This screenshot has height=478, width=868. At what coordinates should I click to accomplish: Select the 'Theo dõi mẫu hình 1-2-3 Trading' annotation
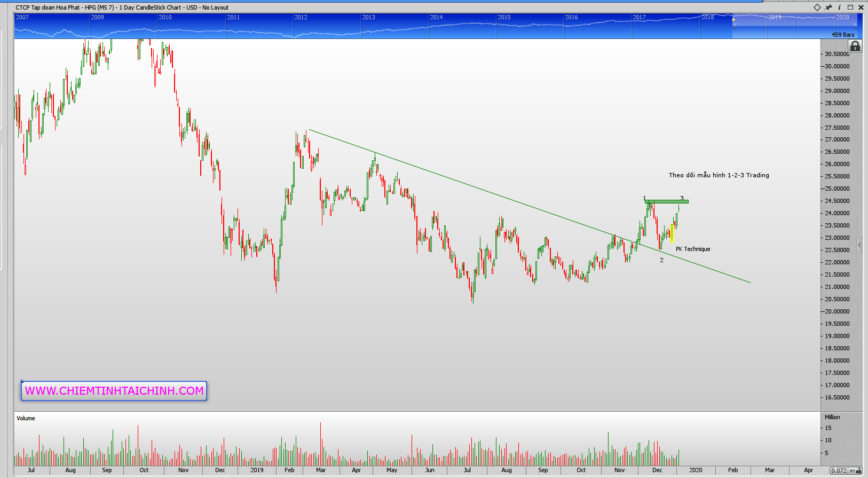[719, 175]
